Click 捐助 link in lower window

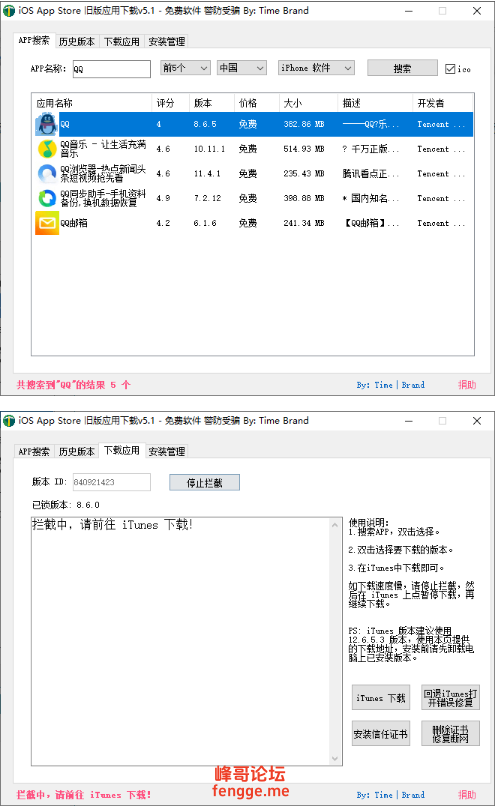(x=467, y=795)
